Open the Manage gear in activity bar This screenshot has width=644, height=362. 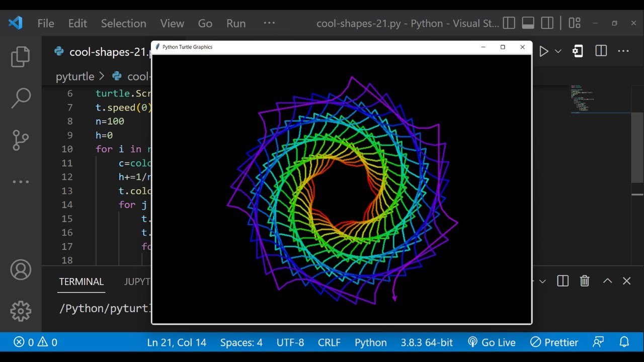(21, 311)
